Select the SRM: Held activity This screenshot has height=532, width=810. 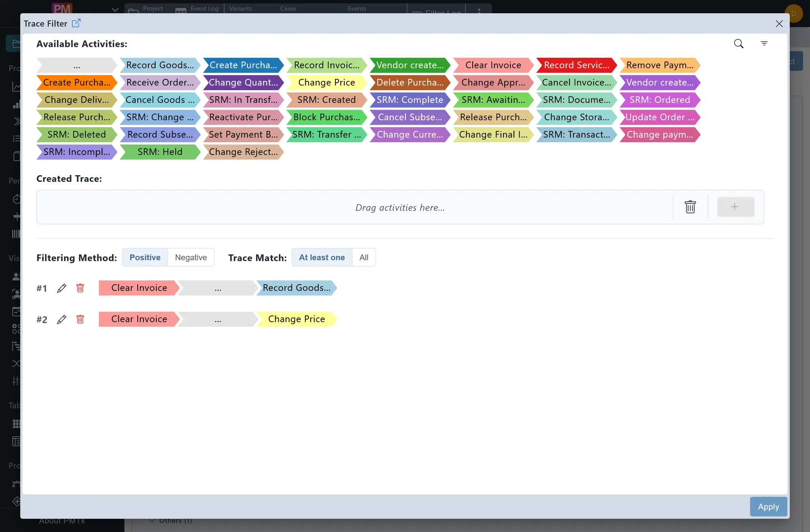(x=160, y=152)
